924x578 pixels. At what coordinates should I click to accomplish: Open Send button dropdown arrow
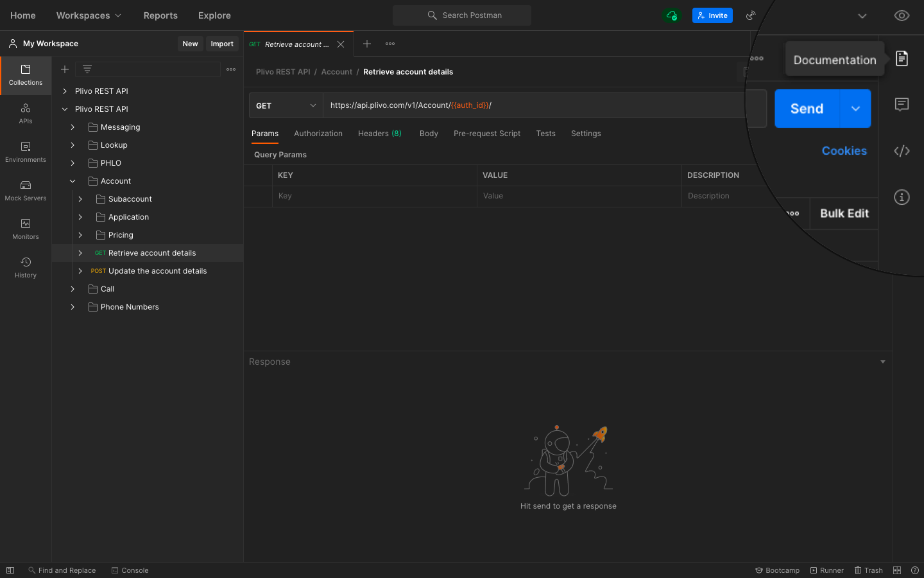tap(855, 109)
